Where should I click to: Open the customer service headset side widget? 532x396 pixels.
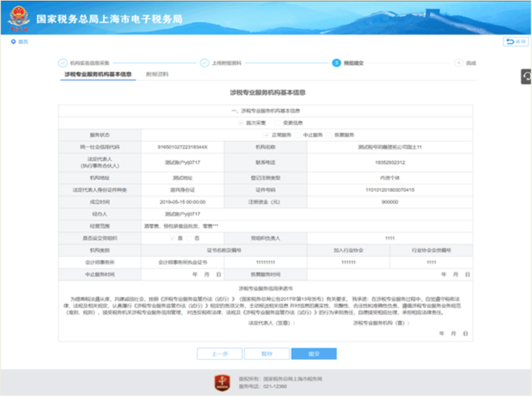[527, 76]
